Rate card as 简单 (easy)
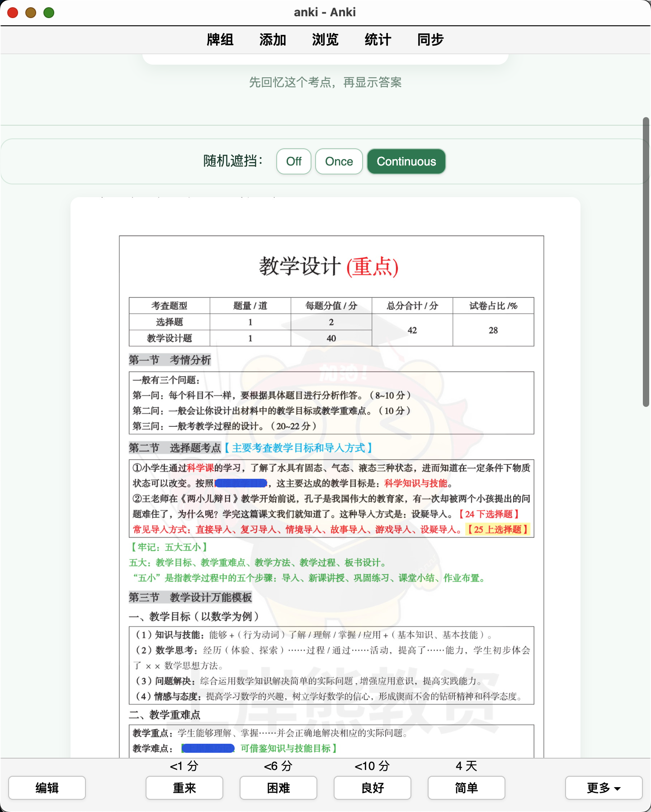This screenshot has width=651, height=812. point(467,788)
